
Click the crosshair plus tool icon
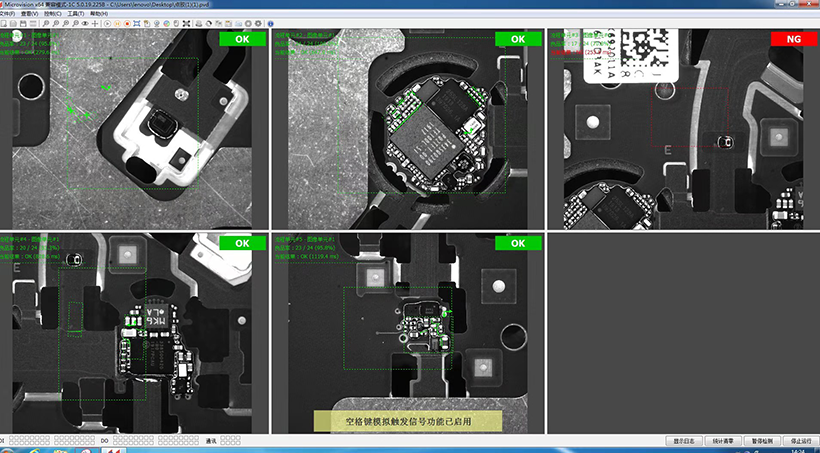(95, 23)
